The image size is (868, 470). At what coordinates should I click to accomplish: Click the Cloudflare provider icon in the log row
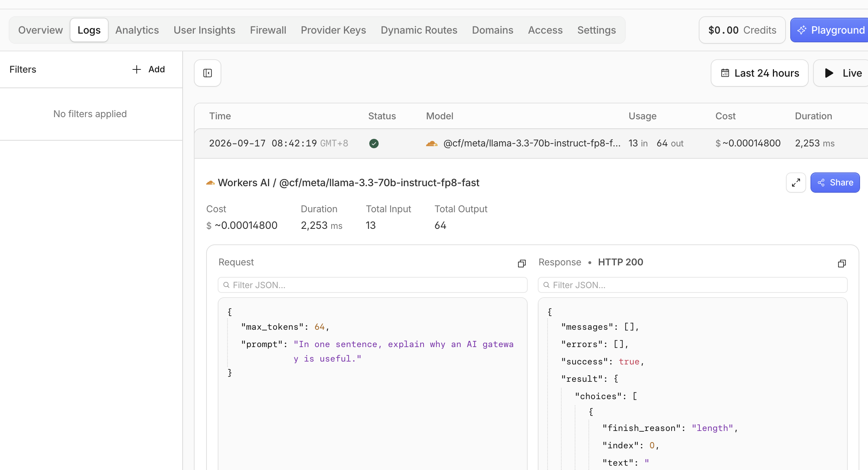click(431, 144)
